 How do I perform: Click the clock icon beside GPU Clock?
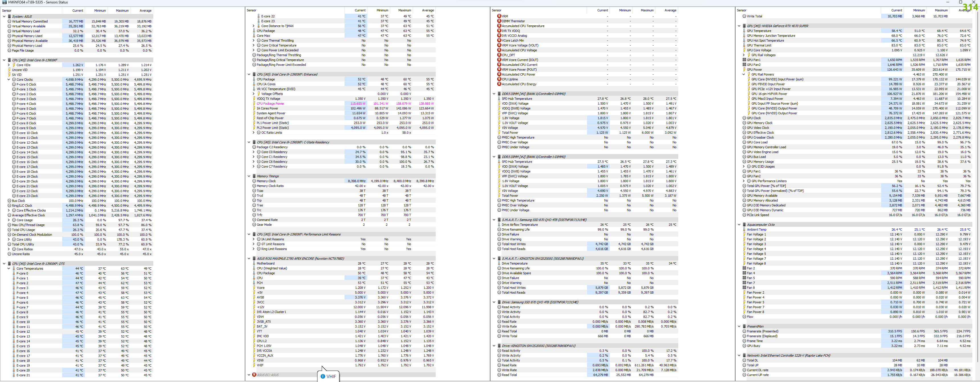[x=744, y=118]
